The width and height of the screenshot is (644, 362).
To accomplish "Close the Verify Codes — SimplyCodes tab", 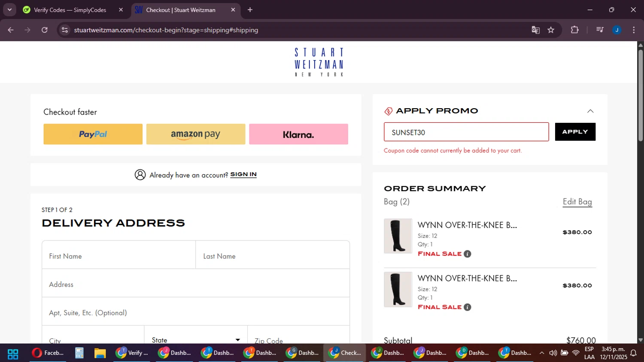I will (x=121, y=10).
